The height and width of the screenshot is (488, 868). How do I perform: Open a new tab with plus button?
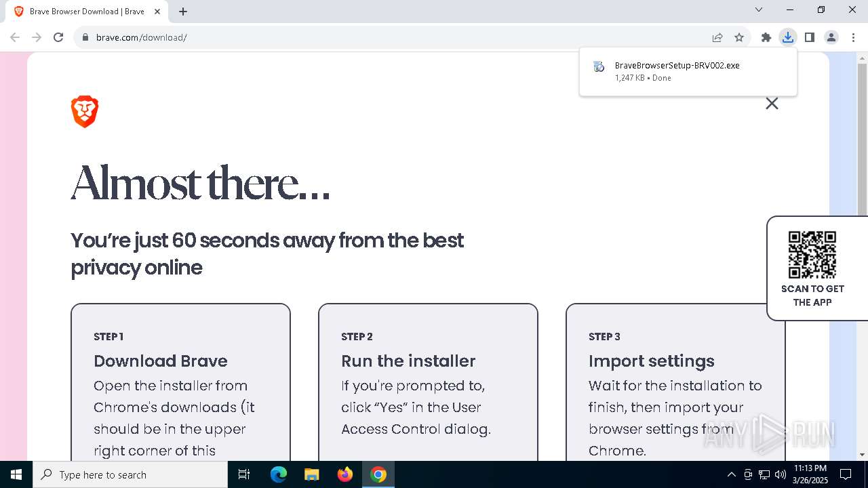pos(183,12)
